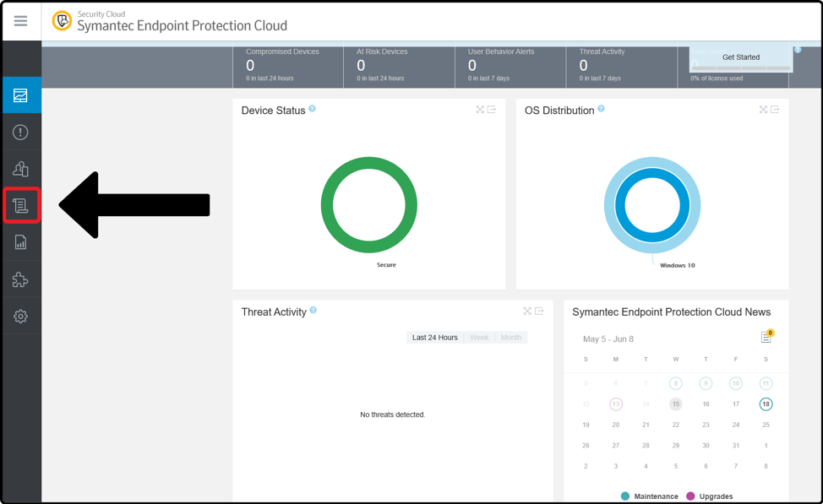Click the "OS Distribution" widget title
Image resolution: width=823 pixels, height=504 pixels.
click(559, 111)
